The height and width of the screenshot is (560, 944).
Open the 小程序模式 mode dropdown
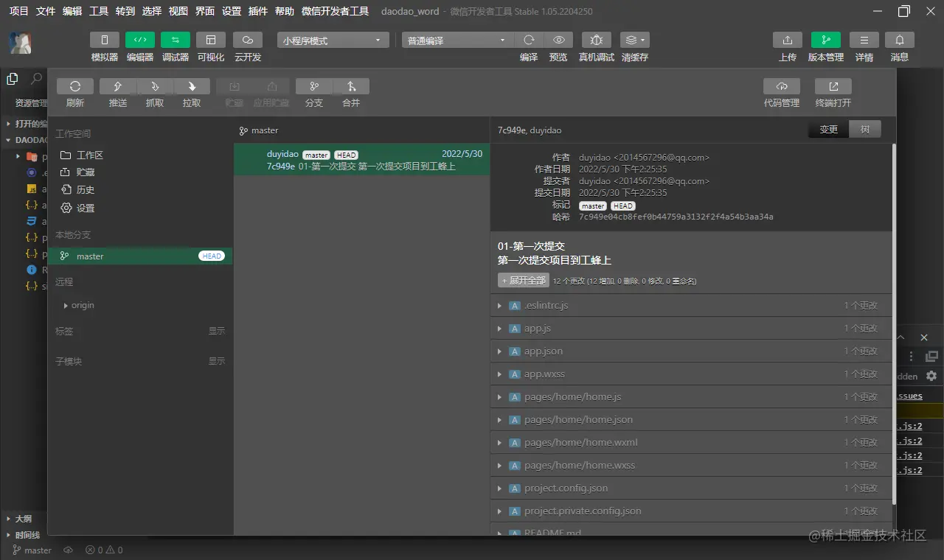pos(333,41)
